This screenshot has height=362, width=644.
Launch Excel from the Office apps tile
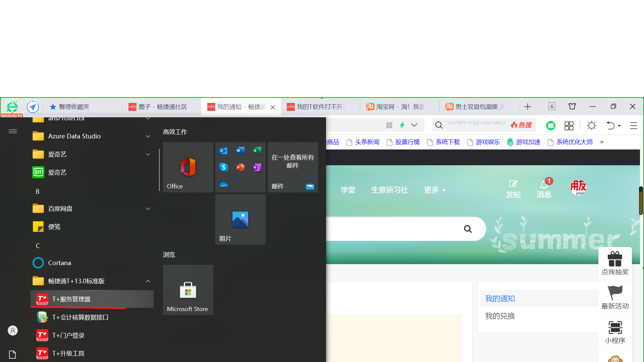click(257, 150)
